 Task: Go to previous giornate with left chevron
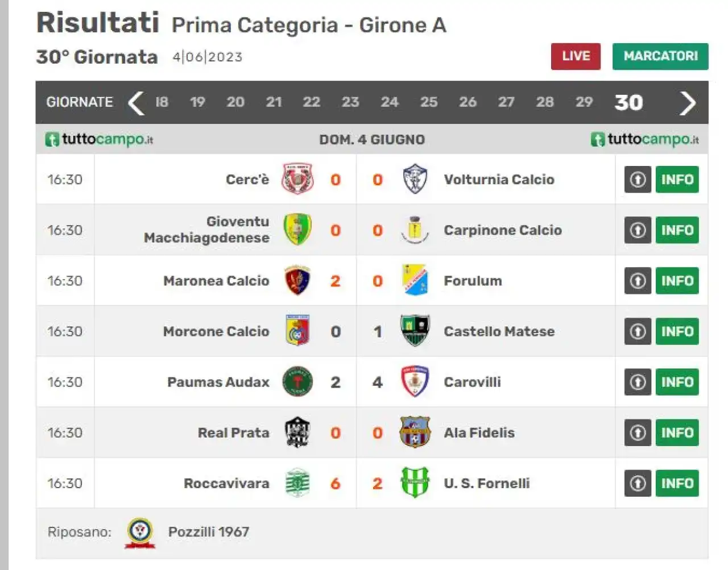pos(136,103)
